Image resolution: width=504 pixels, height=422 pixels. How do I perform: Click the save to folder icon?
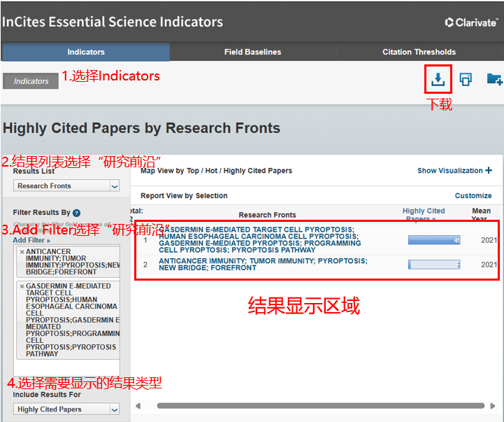(x=494, y=79)
